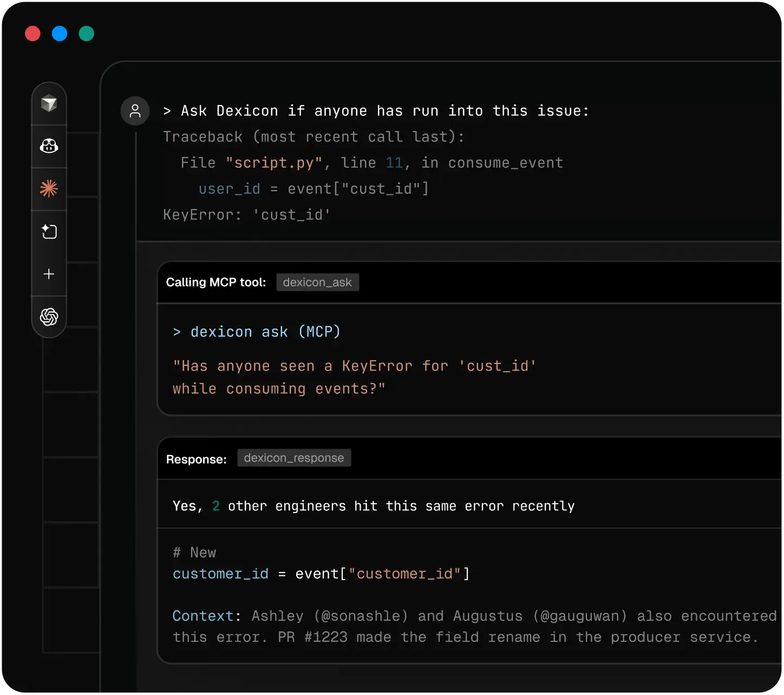Open the OpenAI knot logo icon
Image resolution: width=784 pixels, height=695 pixels.
coord(49,317)
